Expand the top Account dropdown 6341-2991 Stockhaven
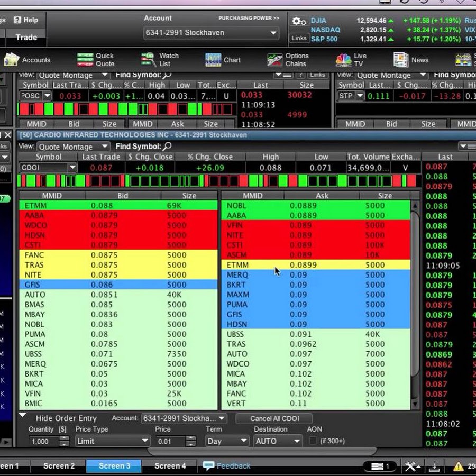Viewport: 476px width, 476px height. [212, 33]
